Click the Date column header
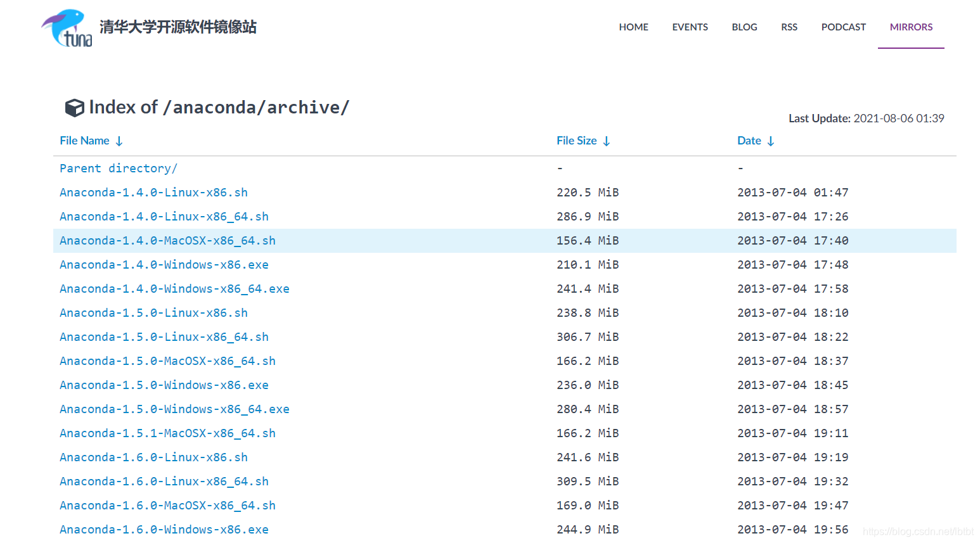This screenshot has height=543, width=980. 749,141
